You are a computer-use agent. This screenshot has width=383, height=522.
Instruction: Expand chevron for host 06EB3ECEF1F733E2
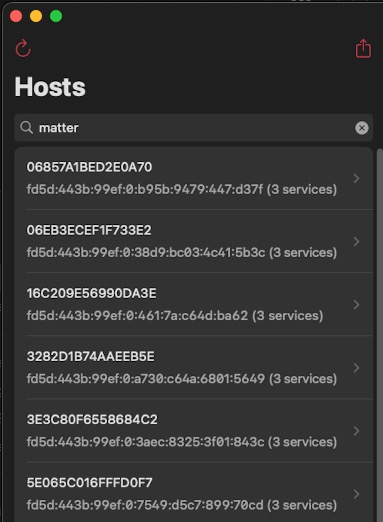click(356, 241)
